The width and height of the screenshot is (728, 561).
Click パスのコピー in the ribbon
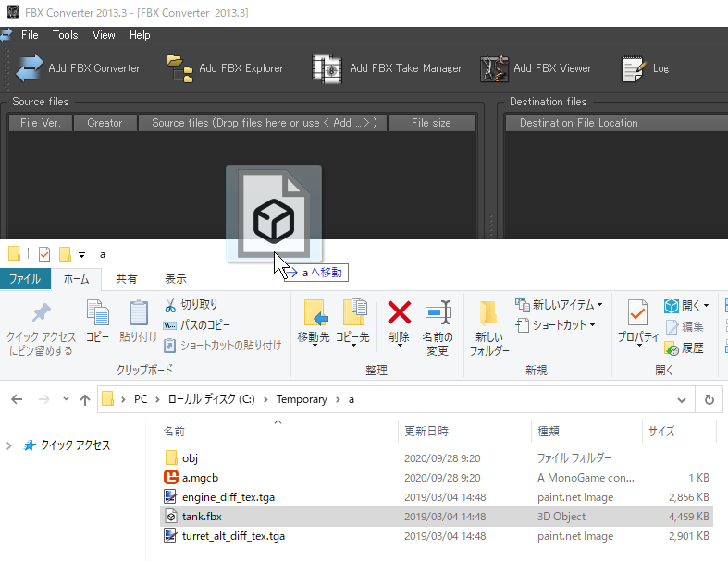pyautogui.click(x=196, y=324)
